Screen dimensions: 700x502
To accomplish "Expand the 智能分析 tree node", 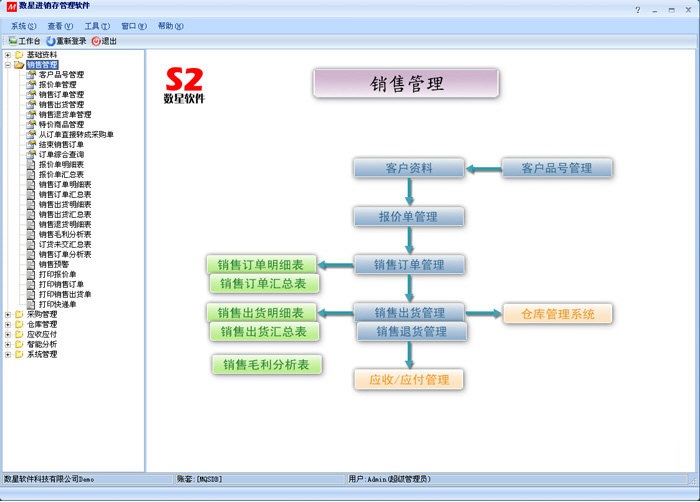I will click(8, 345).
